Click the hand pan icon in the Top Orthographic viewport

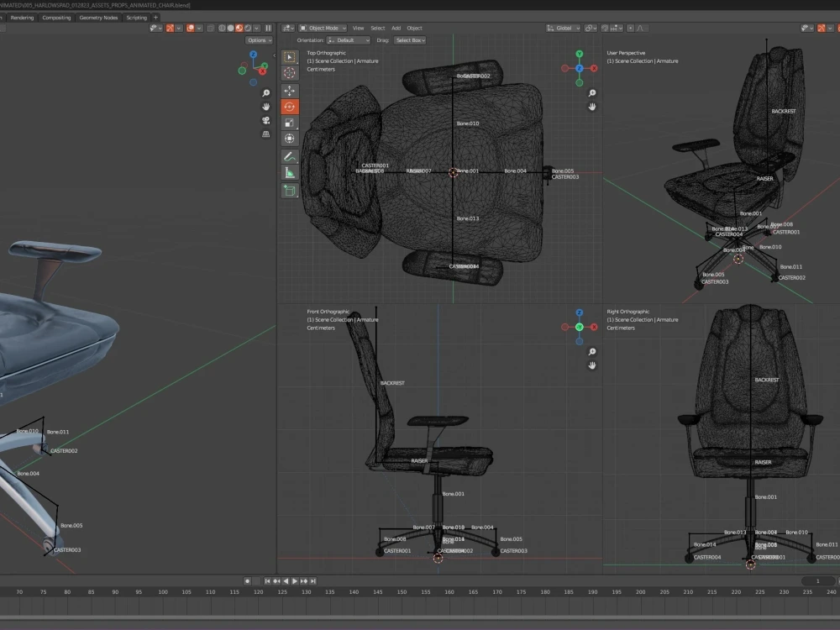click(x=592, y=107)
